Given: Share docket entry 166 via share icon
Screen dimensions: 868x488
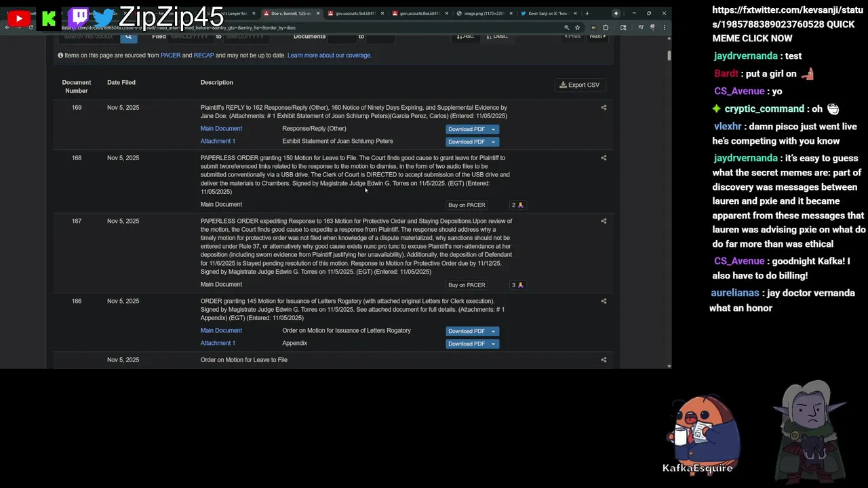Looking at the screenshot, I should point(604,301).
